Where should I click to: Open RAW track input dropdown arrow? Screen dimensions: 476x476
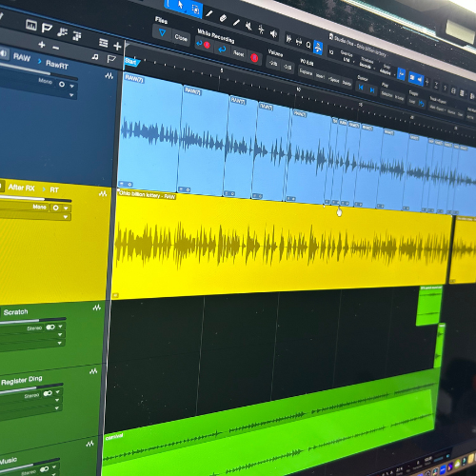tap(72, 86)
